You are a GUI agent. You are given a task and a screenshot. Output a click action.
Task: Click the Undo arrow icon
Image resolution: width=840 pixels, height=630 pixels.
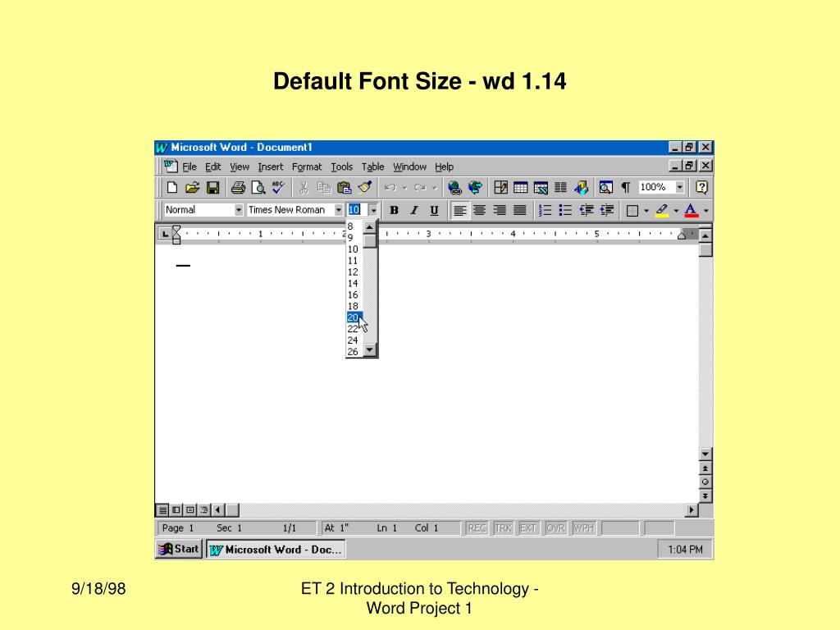coord(390,188)
